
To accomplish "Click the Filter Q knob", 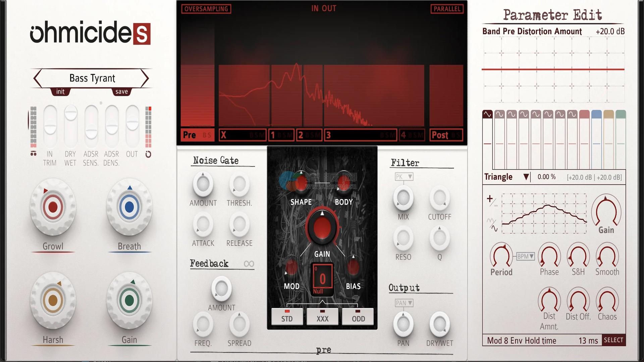I will coord(439,238).
